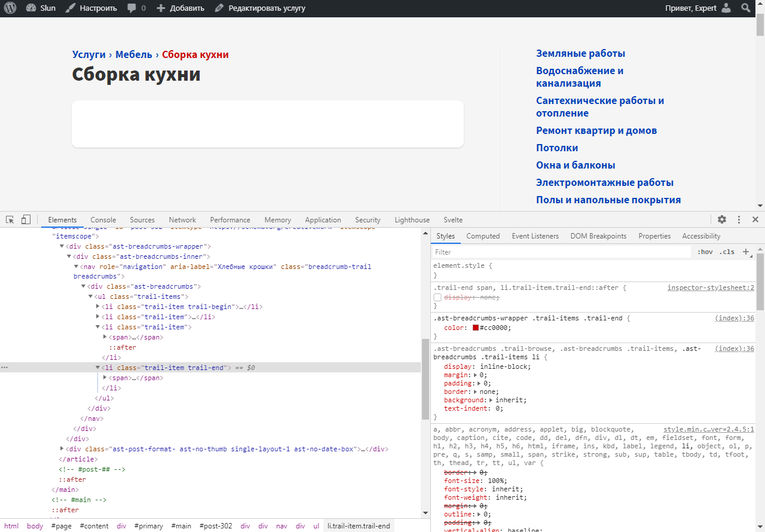
Task: Open the DevTools settings gear
Action: (x=722, y=219)
